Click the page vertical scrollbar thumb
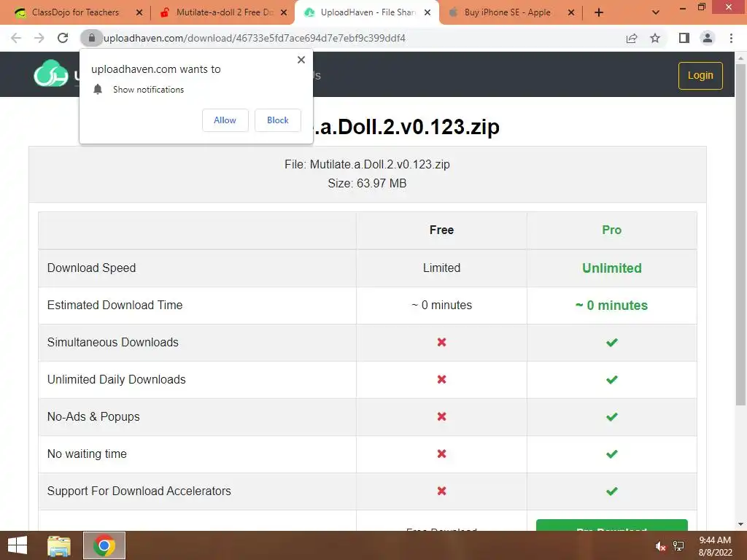Viewport: 747px width, 560px height. pyautogui.click(x=740, y=234)
